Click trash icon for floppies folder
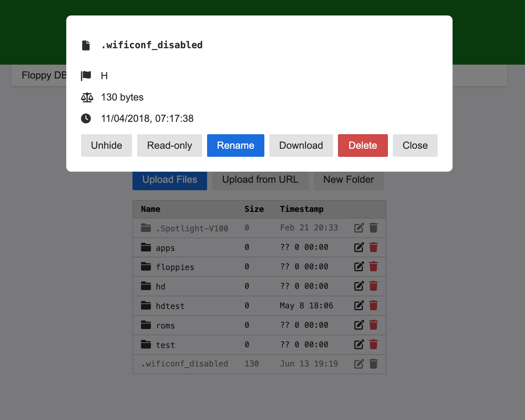The width and height of the screenshot is (525, 420). pos(374,267)
